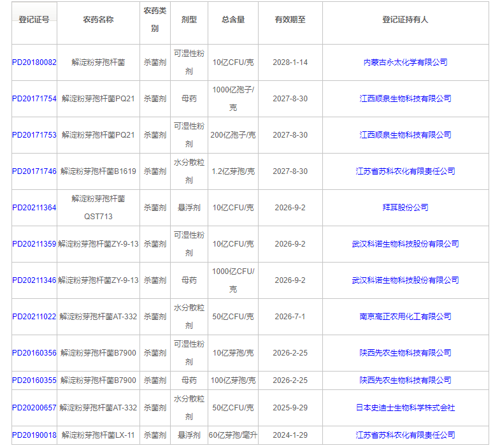Viewport: 493px width, 448px height.
Task: Open registration link PD20171754
Action: pyautogui.click(x=34, y=99)
